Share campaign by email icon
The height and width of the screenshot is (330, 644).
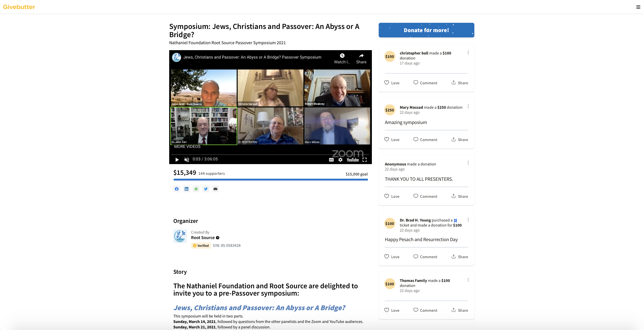(x=215, y=189)
